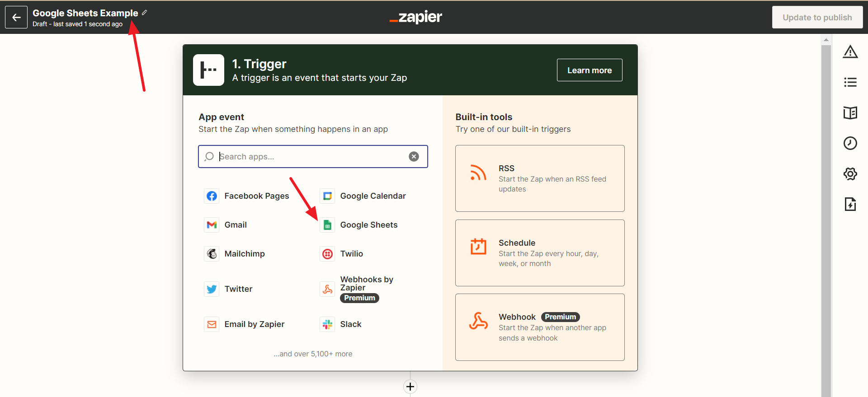Viewport: 868px width, 397px height.
Task: Select the Slack app icon
Action: coord(327,324)
